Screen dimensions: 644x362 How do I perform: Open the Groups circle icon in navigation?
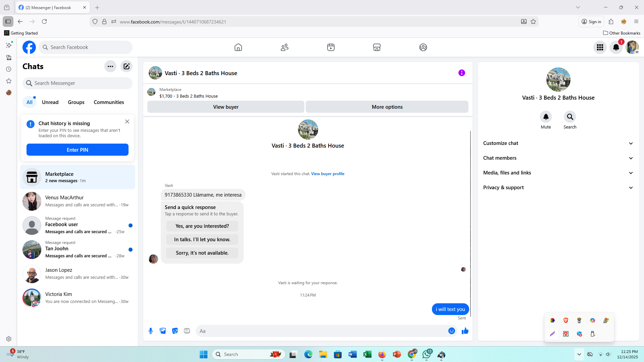click(x=423, y=47)
